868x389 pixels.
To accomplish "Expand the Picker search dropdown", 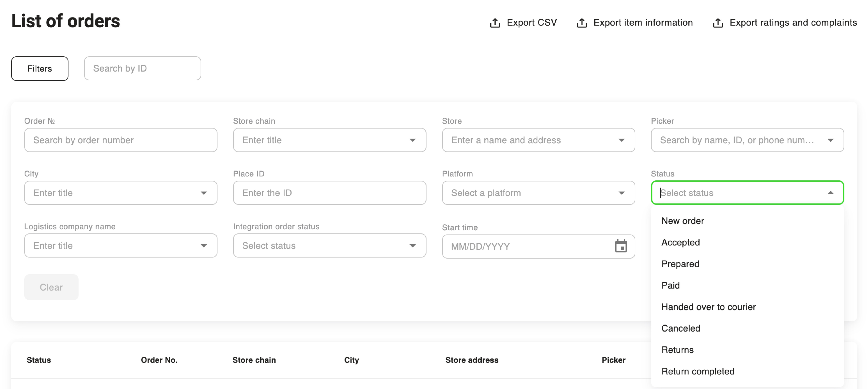I will click(830, 140).
